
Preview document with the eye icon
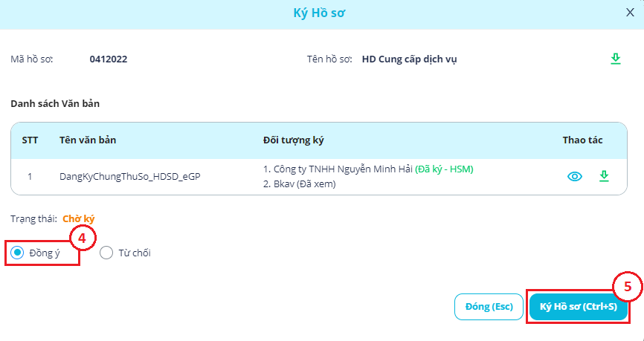coord(574,176)
